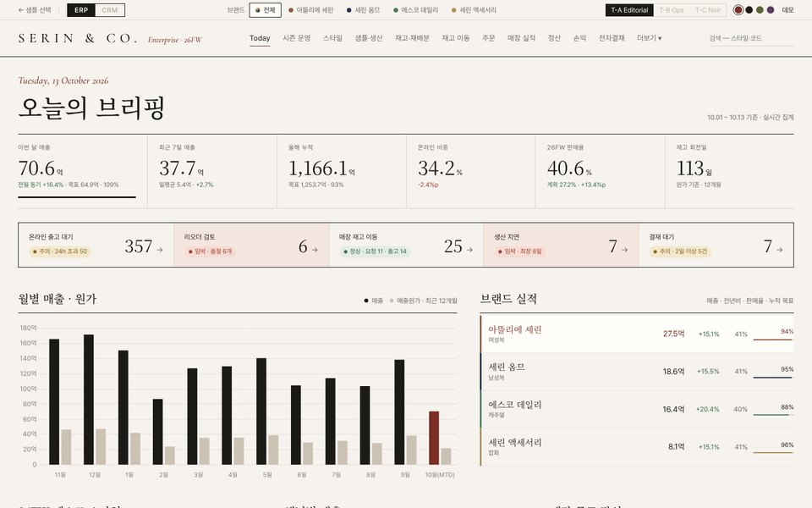Open 샘플·생산 tab

tap(368, 38)
